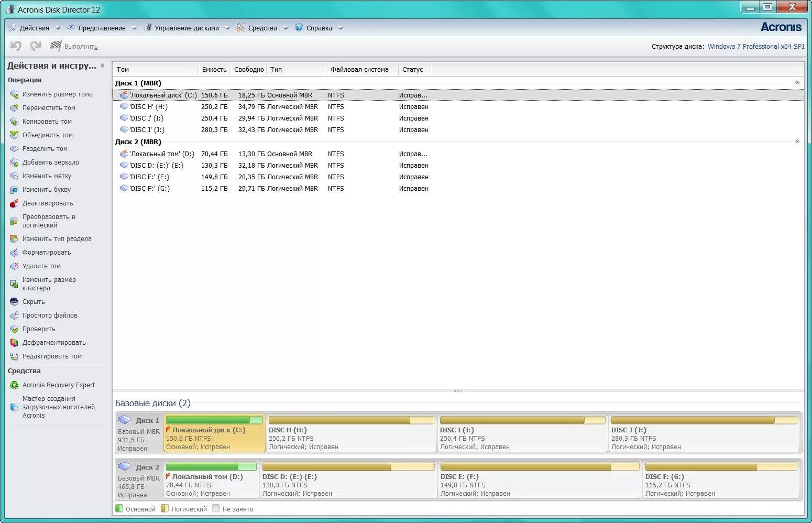Click the Выполнить button label
Viewport: 812px width, 523px height.
click(81, 47)
